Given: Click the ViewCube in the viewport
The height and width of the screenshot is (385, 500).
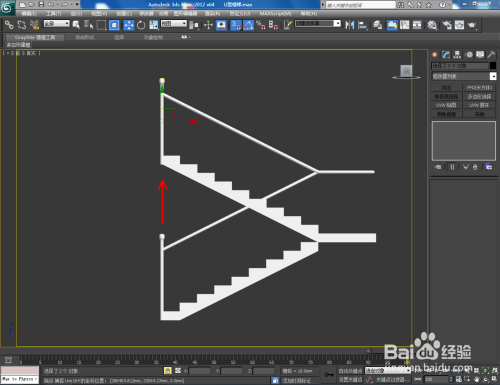Looking at the screenshot, I should tap(406, 72).
